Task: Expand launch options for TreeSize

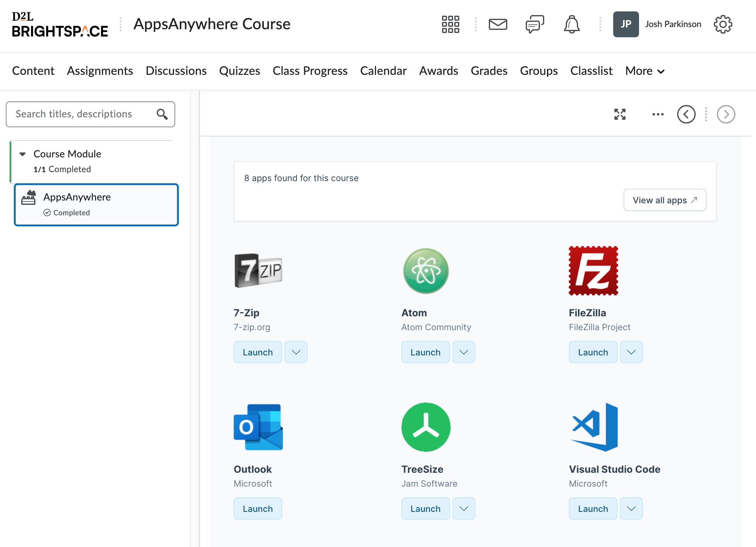Action: coord(464,509)
